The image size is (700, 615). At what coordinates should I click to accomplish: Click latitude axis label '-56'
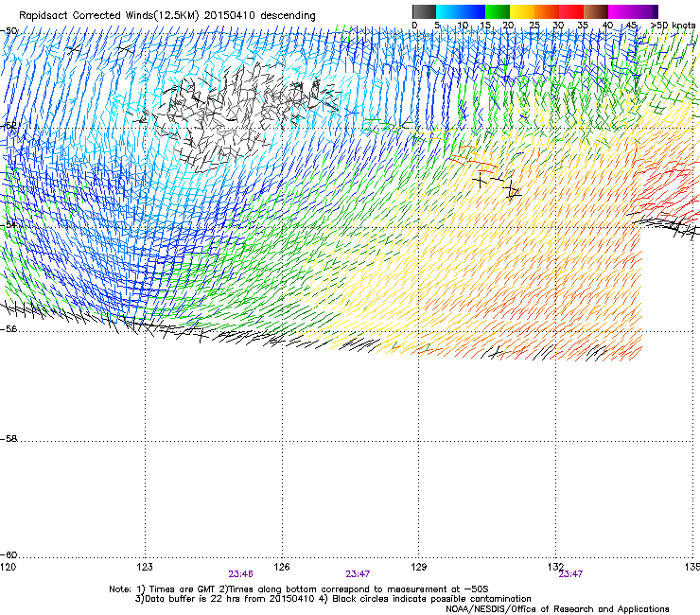pyautogui.click(x=9, y=329)
